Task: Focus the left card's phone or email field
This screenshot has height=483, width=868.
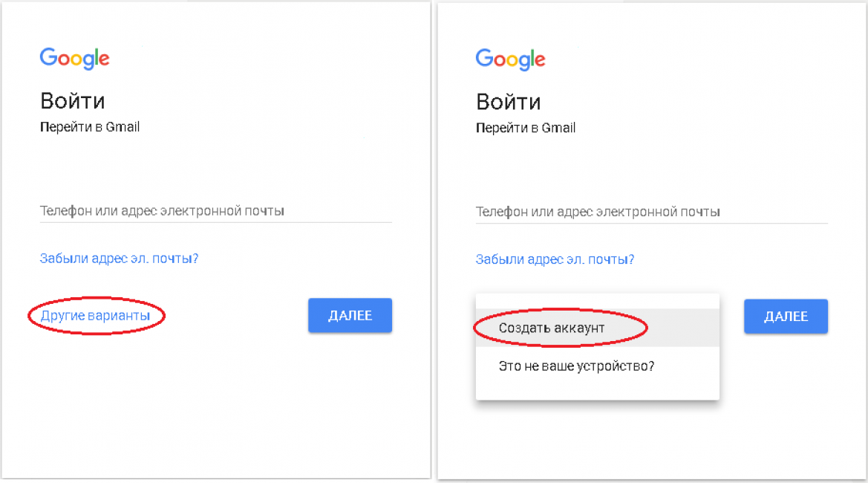Action: tap(216, 211)
